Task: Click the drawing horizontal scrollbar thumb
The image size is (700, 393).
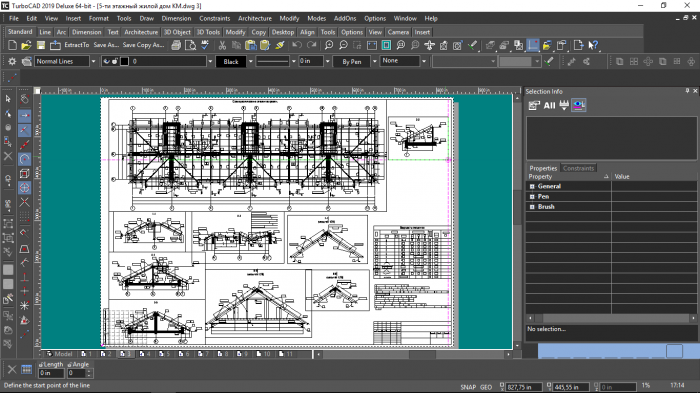Action: 422,354
